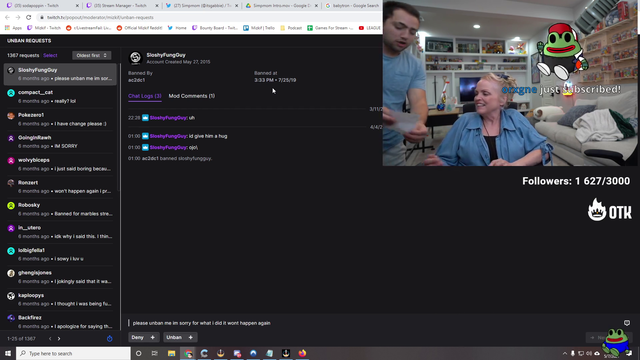Open Task View from the taskbar
This screenshot has width=640, height=360.
(155, 353)
